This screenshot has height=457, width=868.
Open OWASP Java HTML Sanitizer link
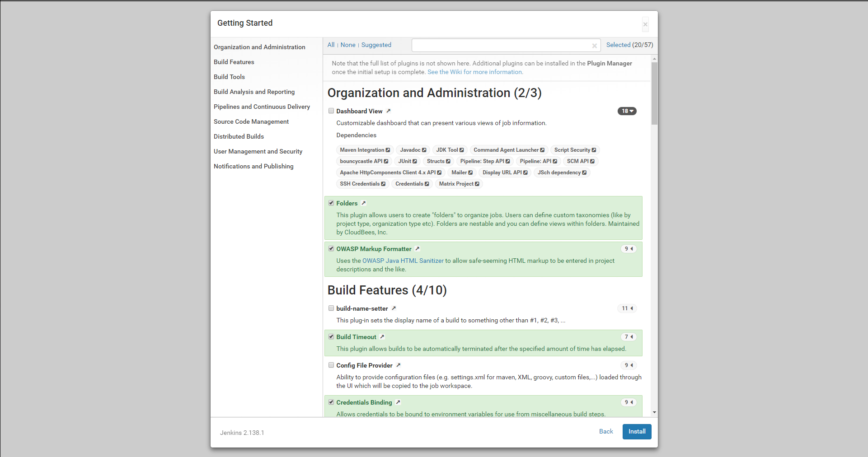(403, 261)
